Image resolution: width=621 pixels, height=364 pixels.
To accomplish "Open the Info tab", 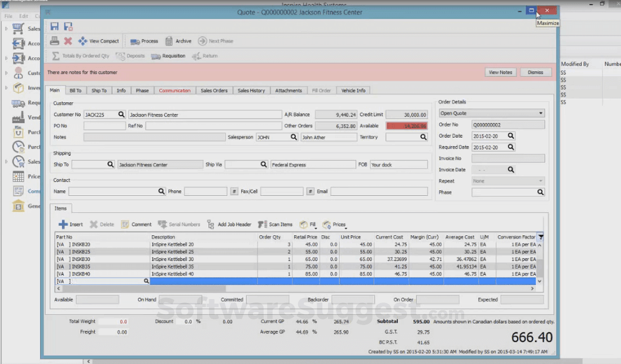I will click(121, 91).
